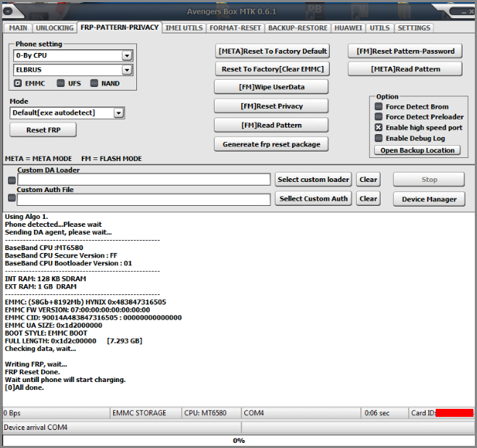Click the Reset FRP button

(43, 130)
